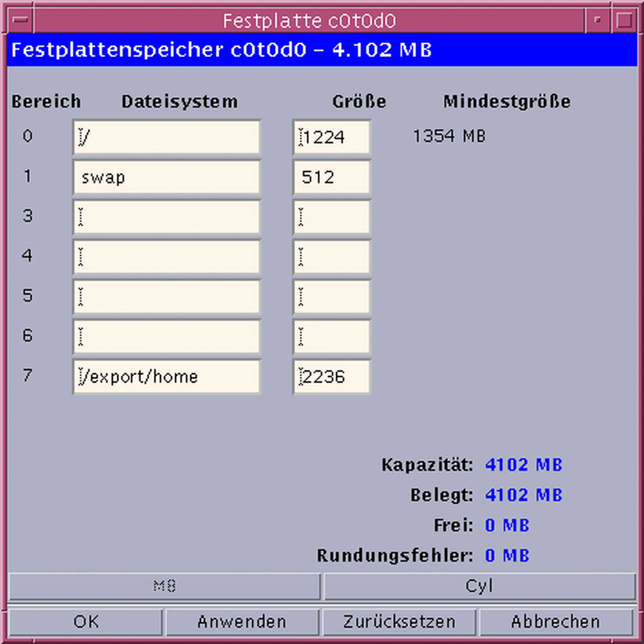Viewport: 644px width, 644px height.
Task: Focus the file system field for slice 6
Action: pos(167,336)
